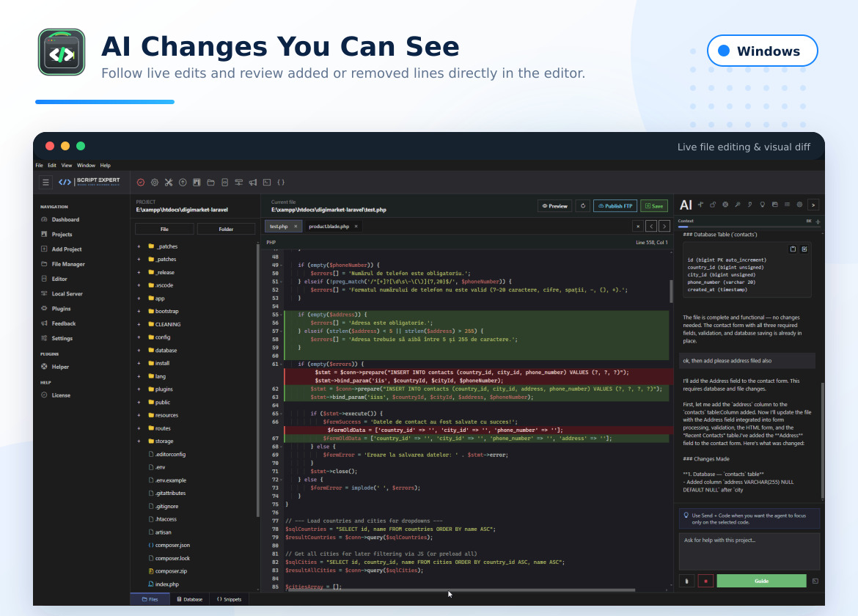Switch to the Snippets bottom tab
The height and width of the screenshot is (616, 858).
pyautogui.click(x=230, y=599)
